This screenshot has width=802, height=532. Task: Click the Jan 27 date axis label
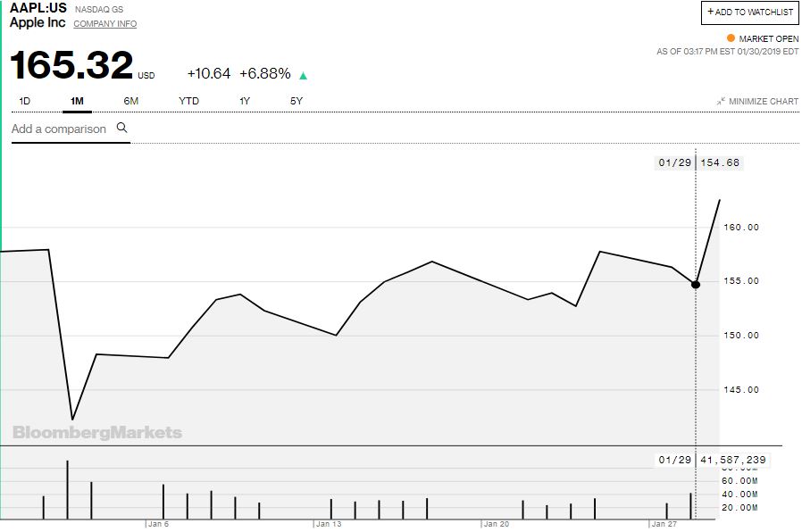[664, 524]
